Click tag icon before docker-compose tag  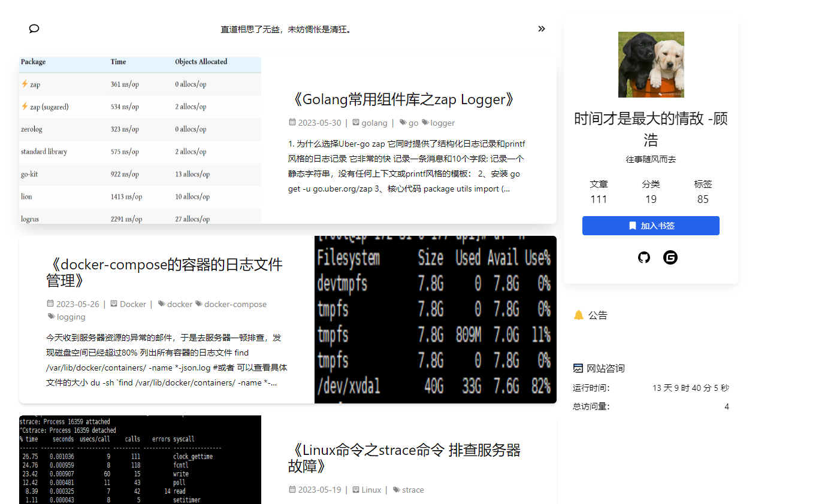[x=199, y=303]
